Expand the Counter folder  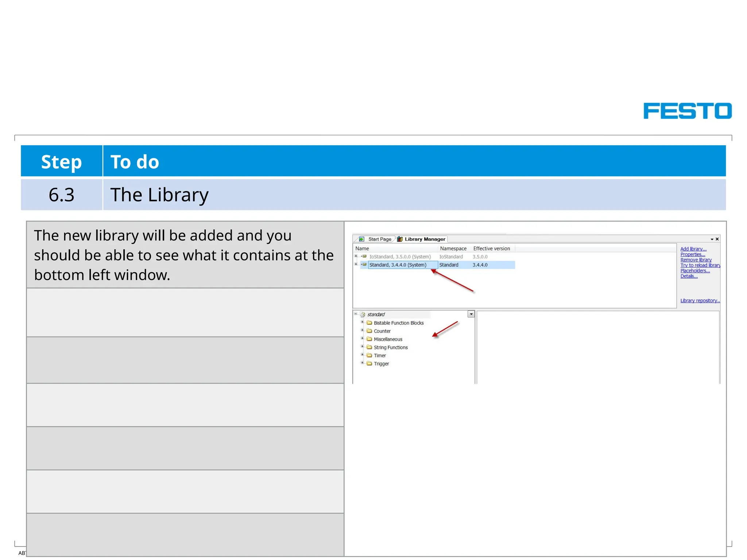coord(363,330)
